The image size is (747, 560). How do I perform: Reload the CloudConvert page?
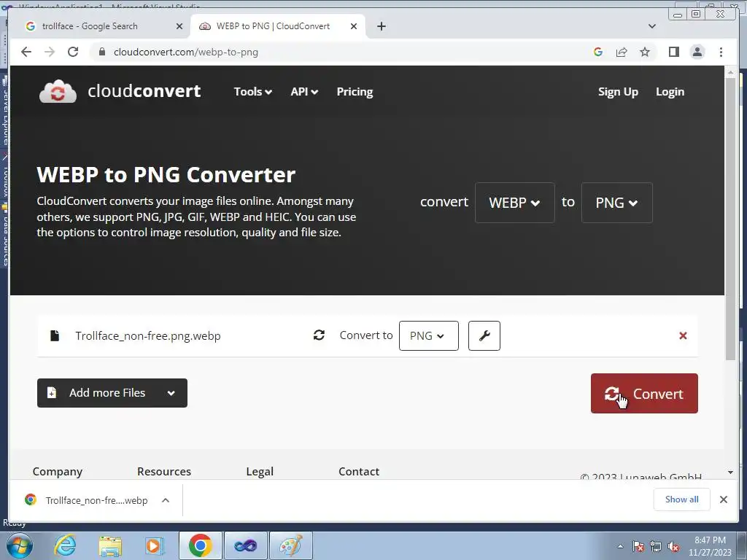coord(73,52)
